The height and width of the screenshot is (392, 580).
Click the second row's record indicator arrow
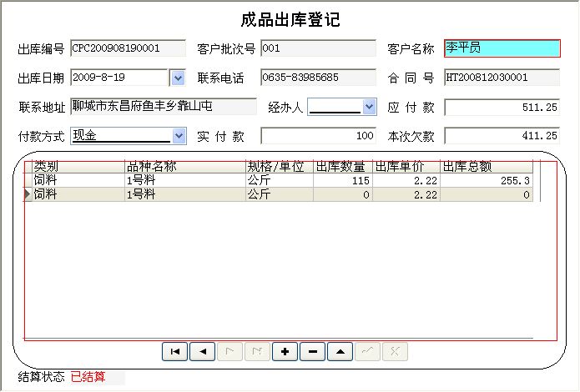click(x=27, y=194)
